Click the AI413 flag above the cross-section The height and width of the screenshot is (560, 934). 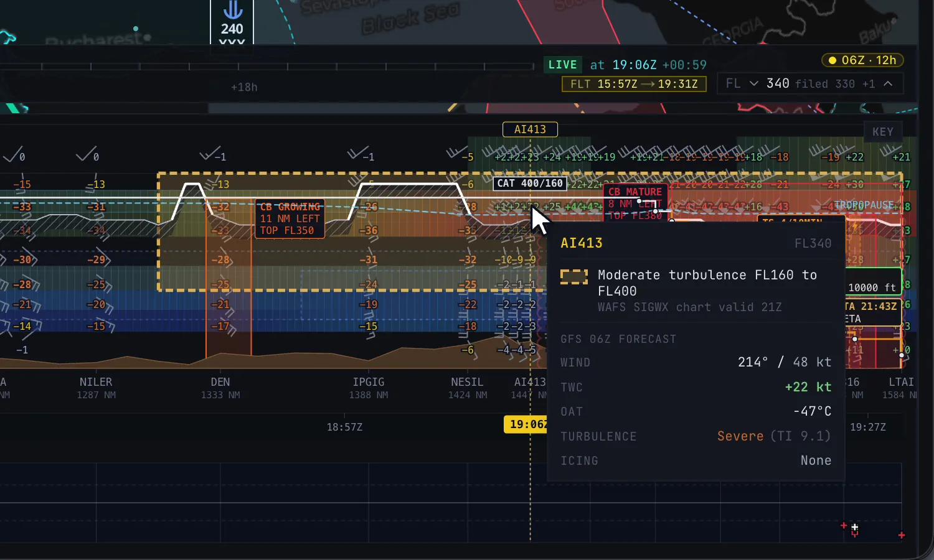(530, 129)
